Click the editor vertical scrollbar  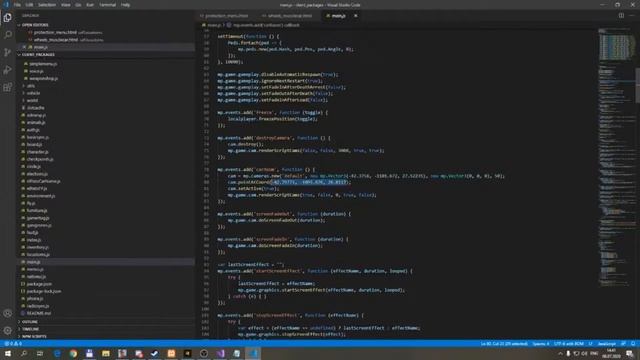point(638,85)
